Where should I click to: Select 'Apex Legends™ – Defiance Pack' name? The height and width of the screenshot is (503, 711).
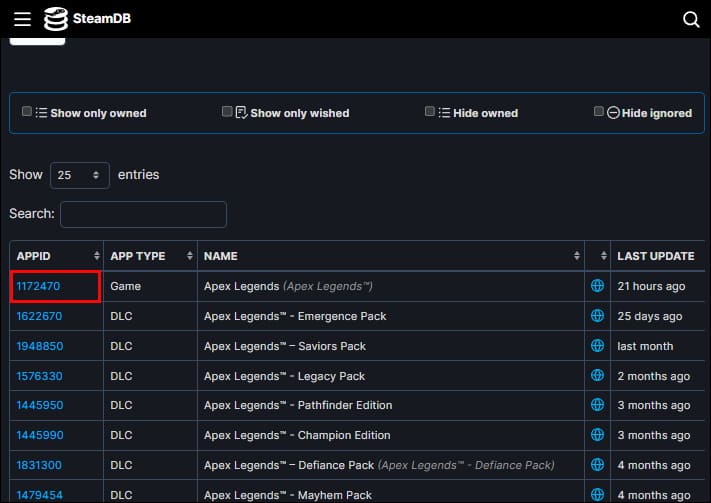pyautogui.click(x=289, y=465)
